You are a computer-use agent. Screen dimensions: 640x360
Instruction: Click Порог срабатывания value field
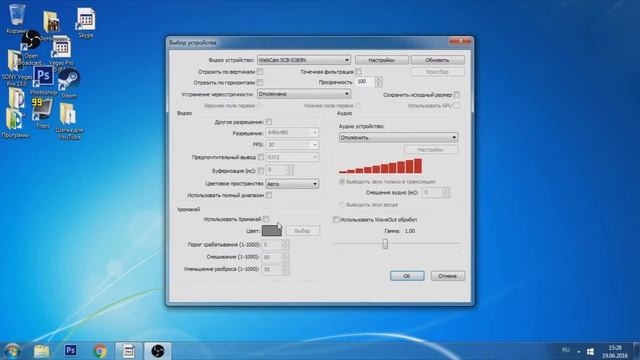point(272,244)
